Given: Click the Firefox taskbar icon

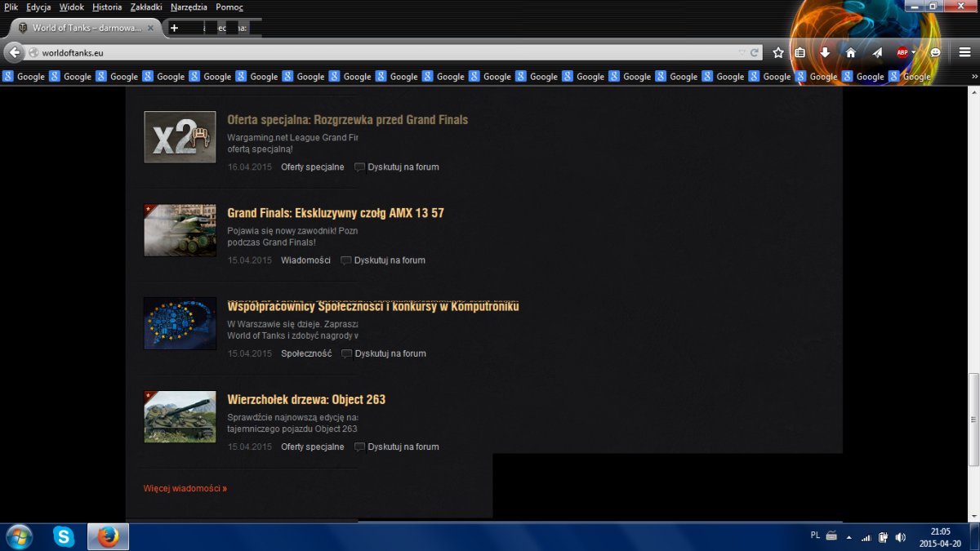Looking at the screenshot, I should pyautogui.click(x=108, y=536).
